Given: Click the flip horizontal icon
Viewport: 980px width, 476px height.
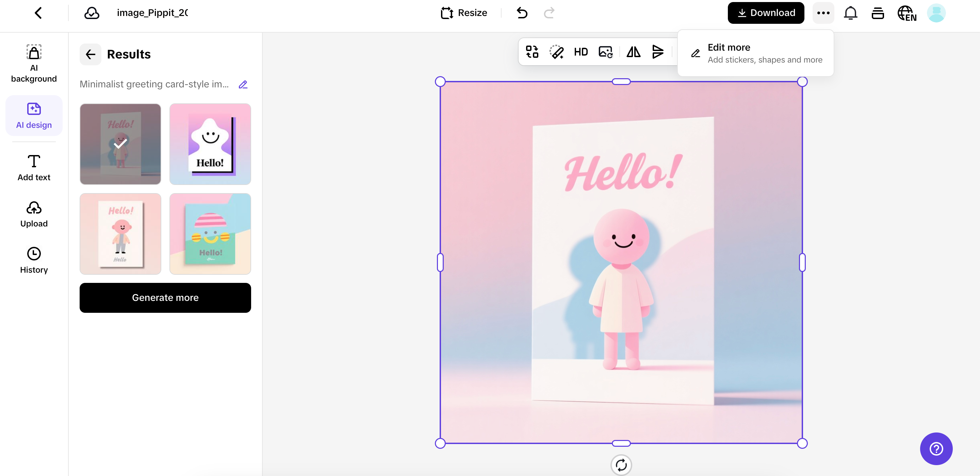Looking at the screenshot, I should [633, 52].
